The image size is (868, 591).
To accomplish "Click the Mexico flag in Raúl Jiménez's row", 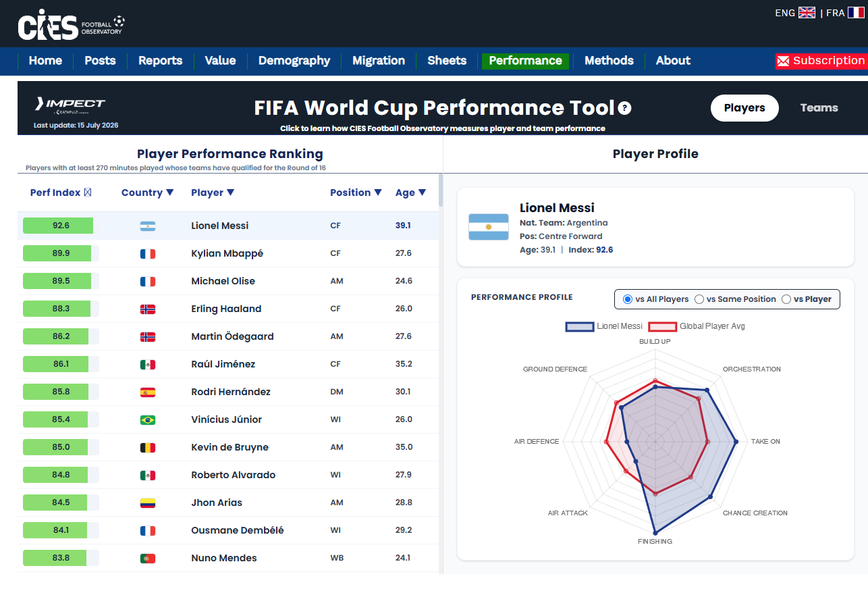I will coord(147,364).
